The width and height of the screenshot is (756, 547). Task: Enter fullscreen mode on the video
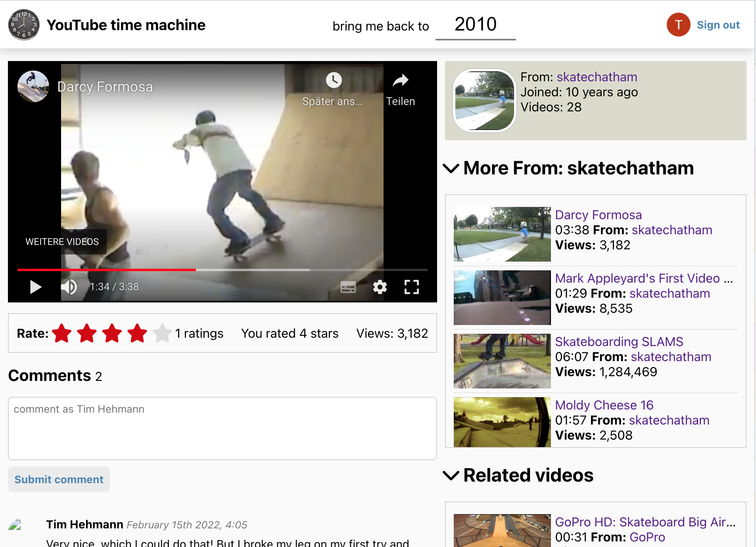(x=411, y=287)
